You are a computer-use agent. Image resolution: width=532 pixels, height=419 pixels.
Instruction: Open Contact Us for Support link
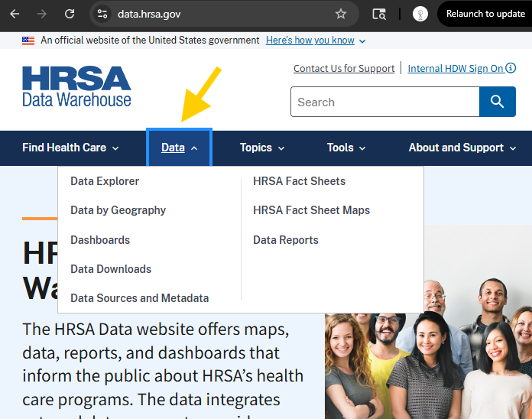(344, 68)
